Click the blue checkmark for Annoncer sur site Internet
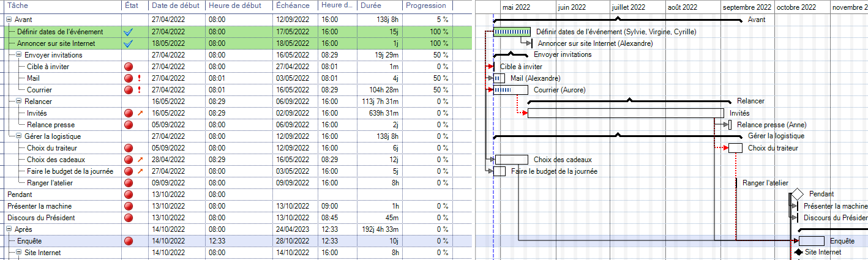Image resolution: width=868 pixels, height=260 pixels. [x=129, y=43]
